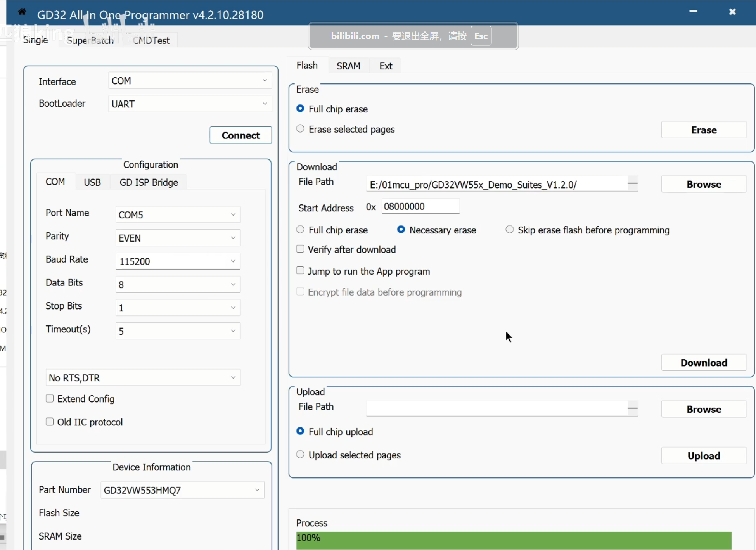
Task: Open the Part Number dropdown
Action: pyautogui.click(x=182, y=490)
